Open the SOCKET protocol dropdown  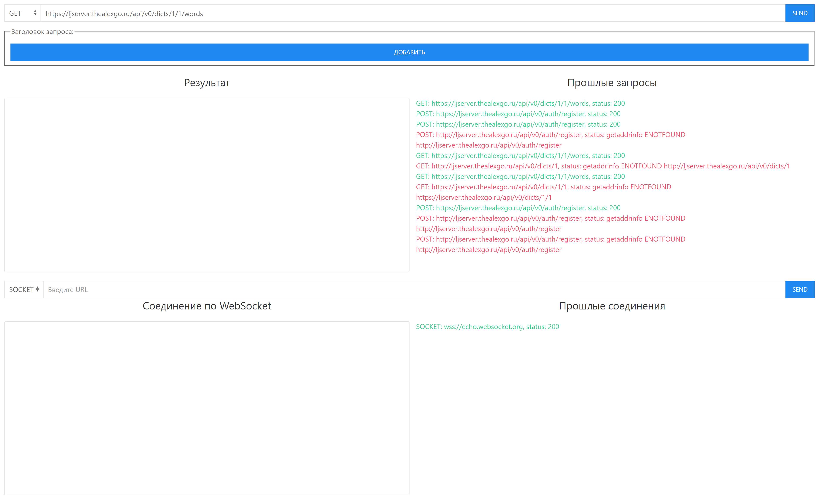click(x=23, y=289)
